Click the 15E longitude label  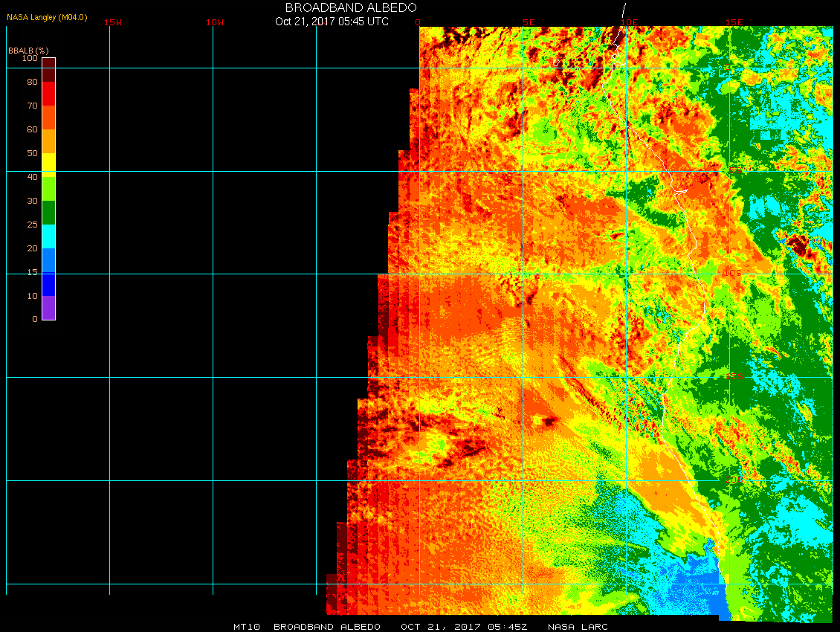tap(734, 22)
